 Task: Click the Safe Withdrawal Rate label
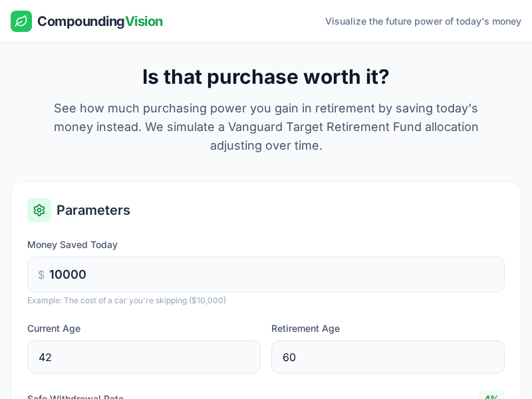pos(75,397)
